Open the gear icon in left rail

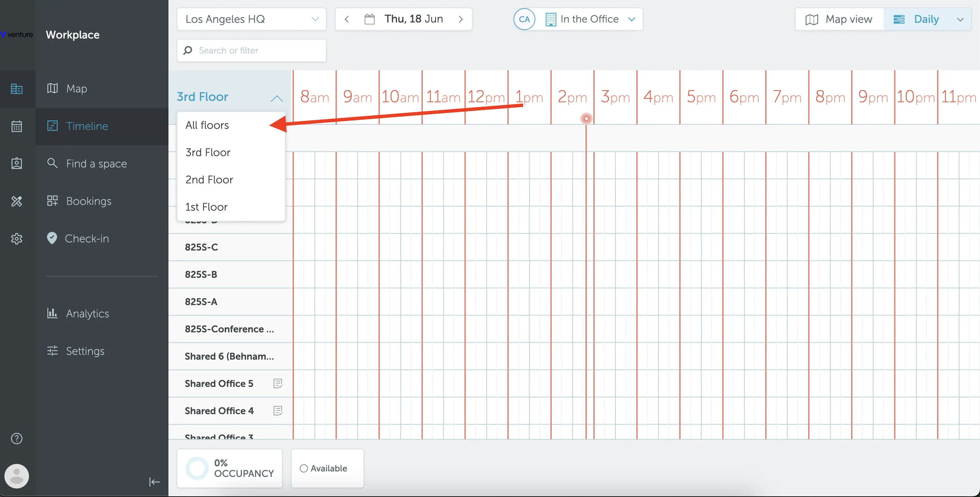(17, 239)
